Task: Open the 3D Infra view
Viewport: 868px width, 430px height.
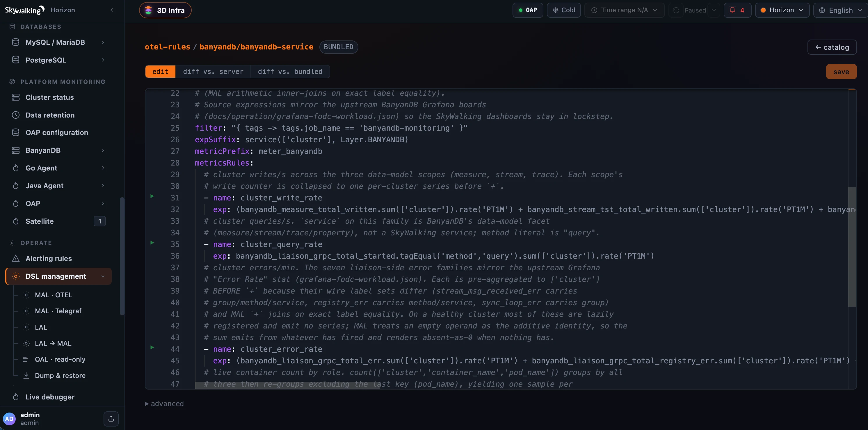Action: pyautogui.click(x=165, y=10)
